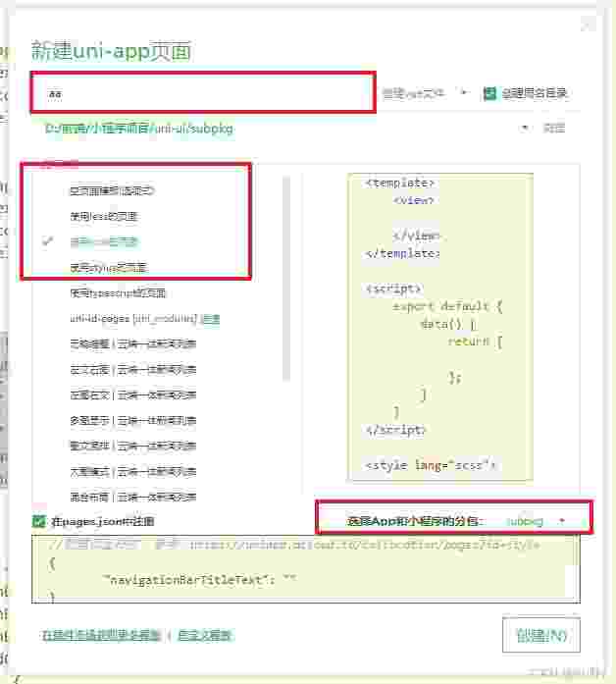Click the path ending in uni-ui/subpkg
Image resolution: width=616 pixels, height=684 pixels.
click(139, 129)
